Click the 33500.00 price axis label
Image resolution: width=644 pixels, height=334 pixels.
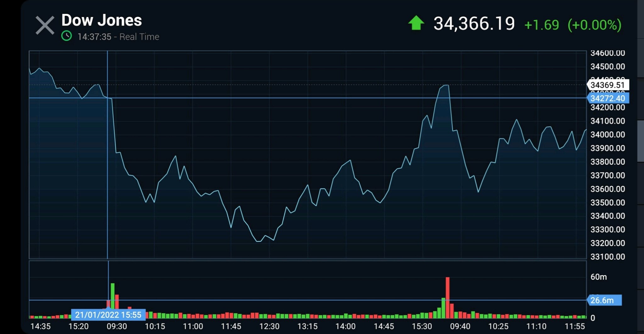[x=608, y=203]
